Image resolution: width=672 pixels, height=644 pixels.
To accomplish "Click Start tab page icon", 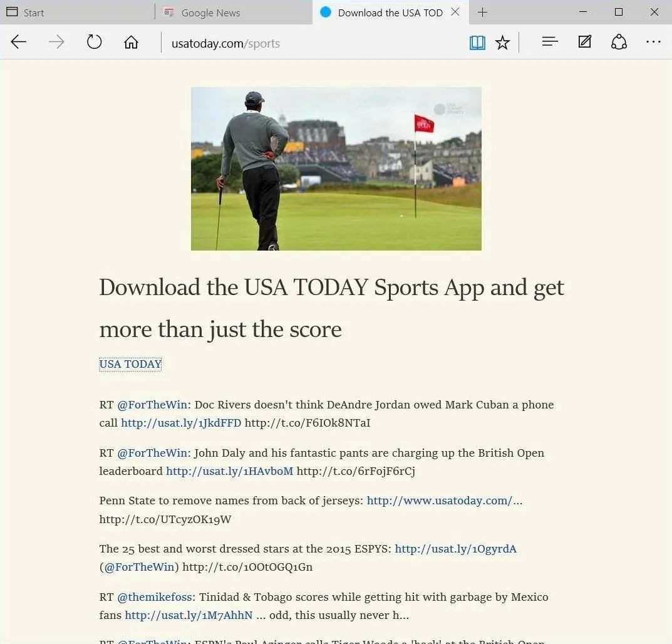I will pos(12,11).
